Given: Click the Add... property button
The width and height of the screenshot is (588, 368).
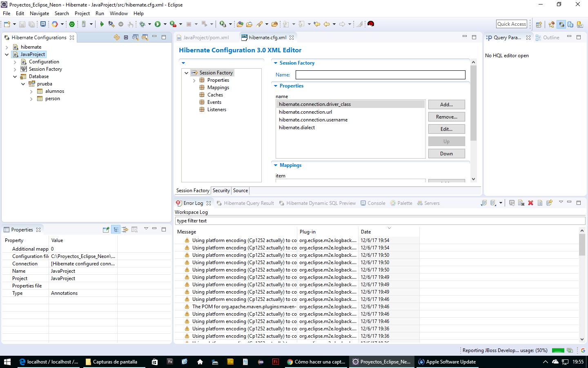Looking at the screenshot, I should pos(446,105).
